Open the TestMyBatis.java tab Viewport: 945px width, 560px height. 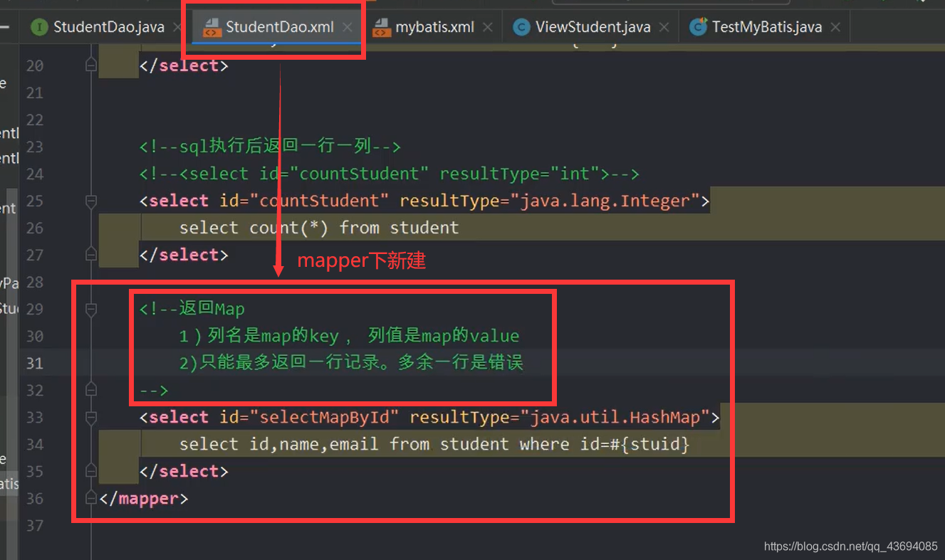tap(766, 27)
